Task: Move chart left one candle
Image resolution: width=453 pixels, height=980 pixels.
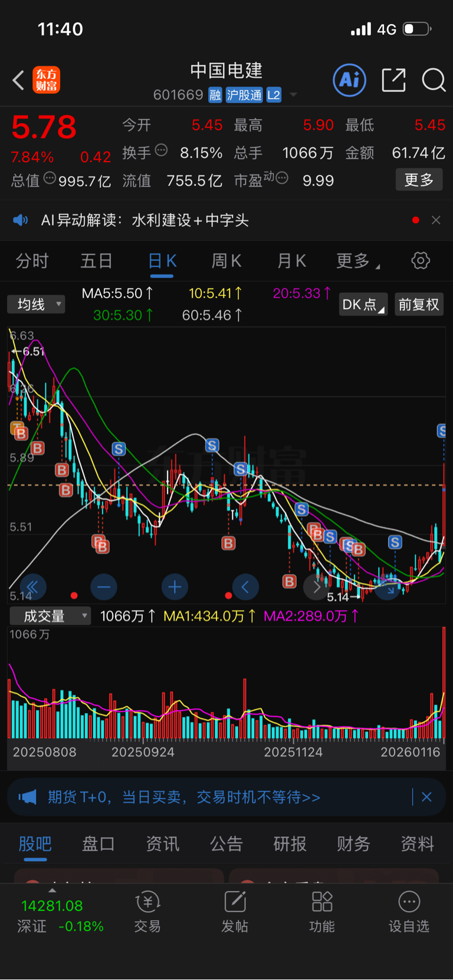Action: pyautogui.click(x=245, y=587)
